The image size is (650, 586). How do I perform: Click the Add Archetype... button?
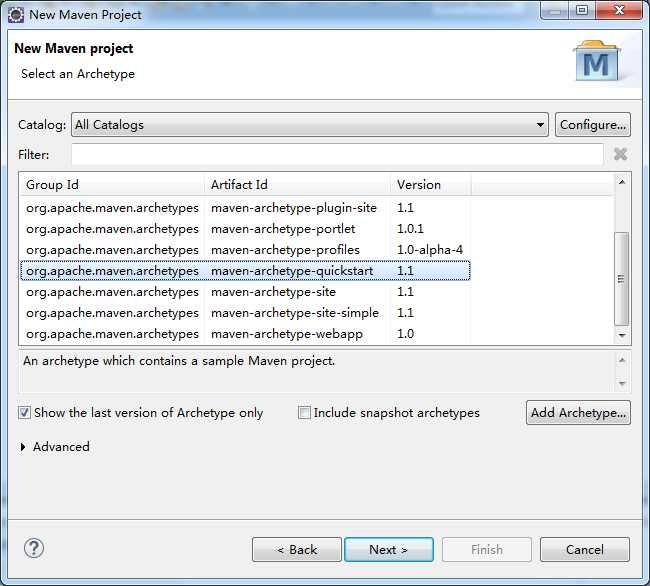578,412
